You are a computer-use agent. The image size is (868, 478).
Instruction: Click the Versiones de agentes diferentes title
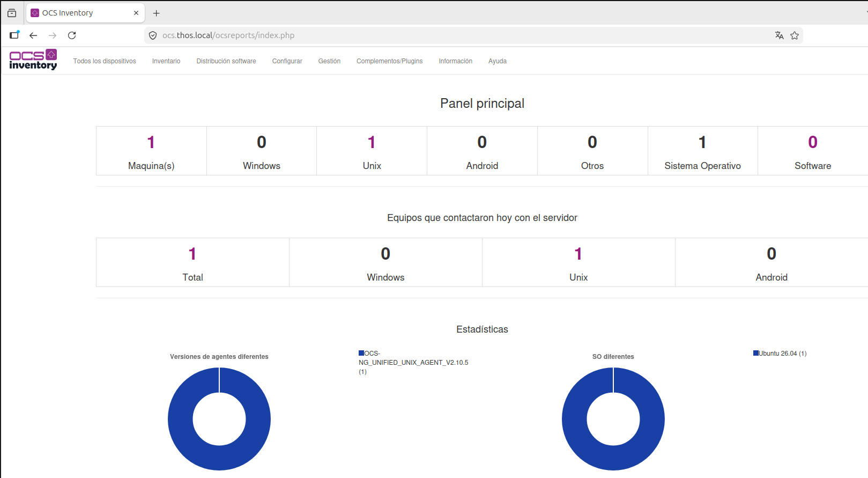[x=219, y=357]
